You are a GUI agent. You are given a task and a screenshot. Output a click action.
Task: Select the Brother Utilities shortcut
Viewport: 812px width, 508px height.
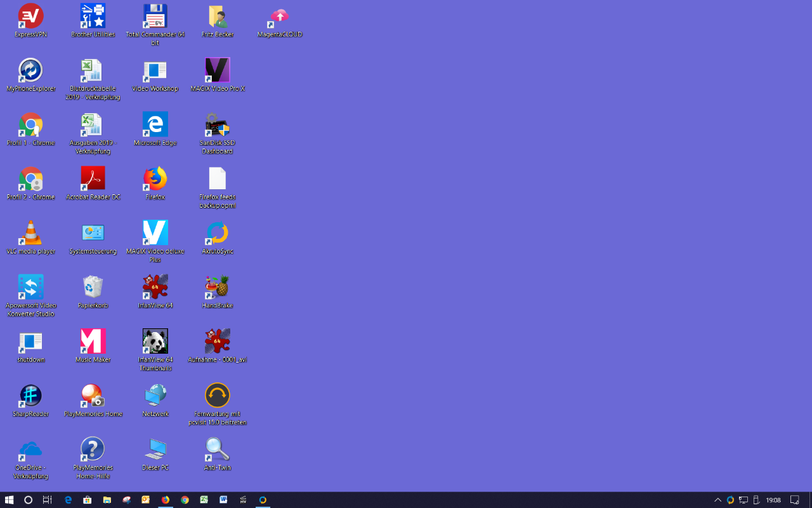pos(93,17)
